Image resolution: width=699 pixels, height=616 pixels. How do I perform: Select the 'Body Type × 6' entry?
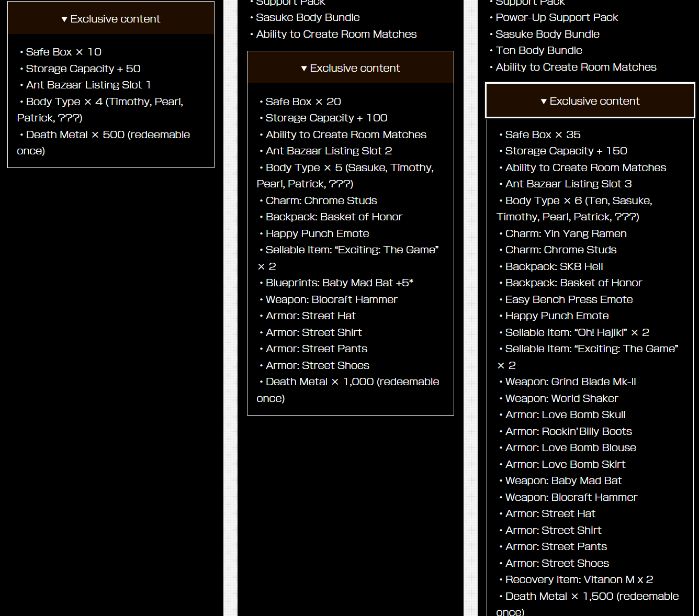point(574,208)
